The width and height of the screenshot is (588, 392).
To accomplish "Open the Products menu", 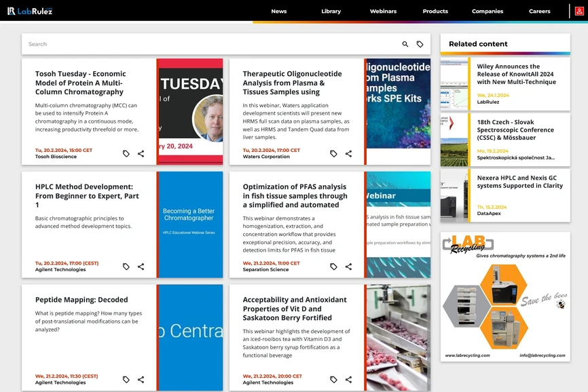I will 435,12.
